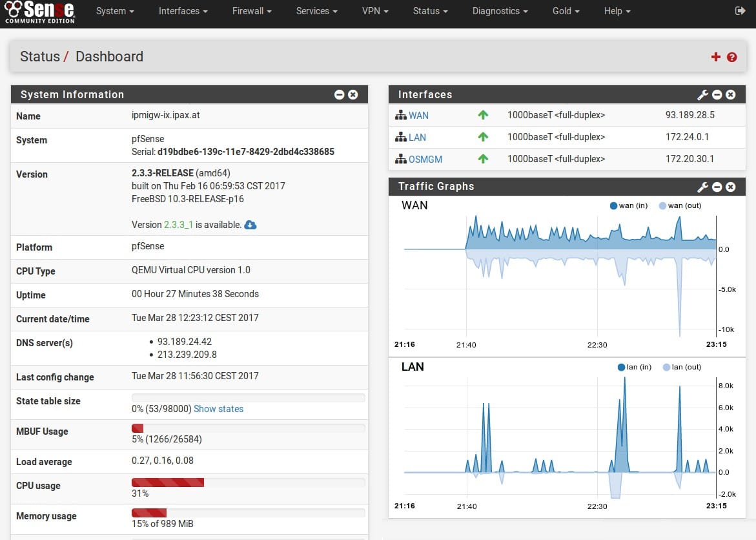
Task: Select load average 0.27, 0.16, 0.08
Action: click(x=163, y=461)
